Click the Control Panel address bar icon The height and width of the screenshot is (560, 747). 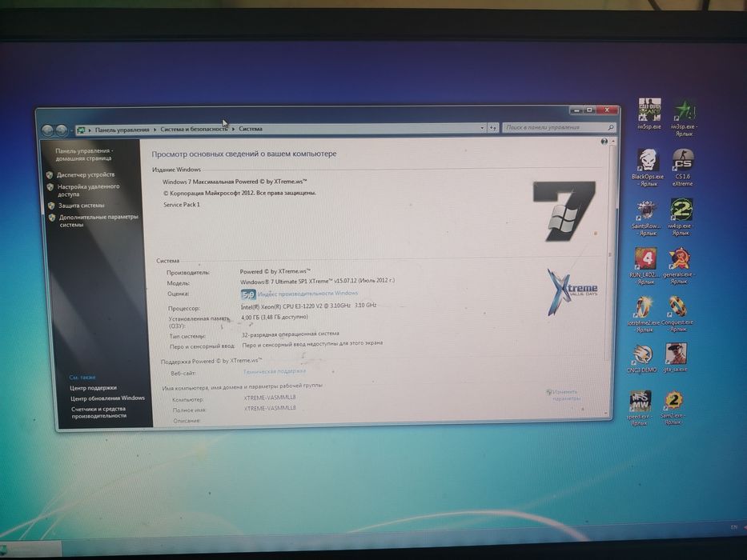81,130
